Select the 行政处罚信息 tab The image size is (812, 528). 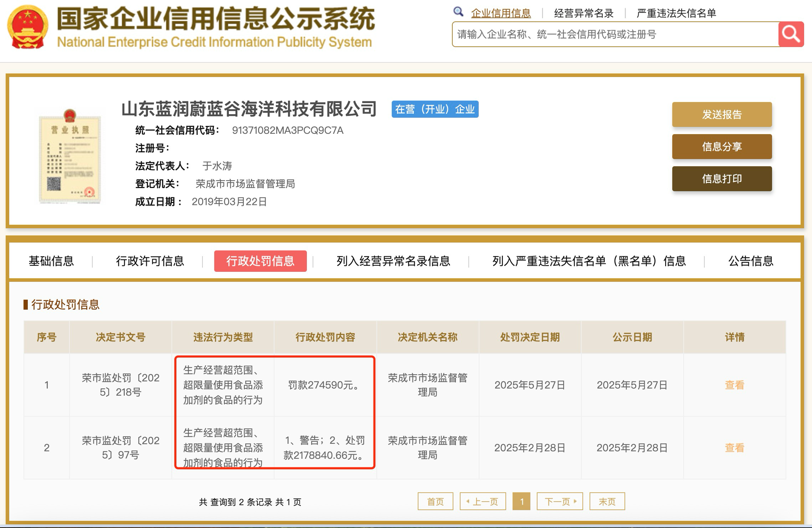(260, 261)
